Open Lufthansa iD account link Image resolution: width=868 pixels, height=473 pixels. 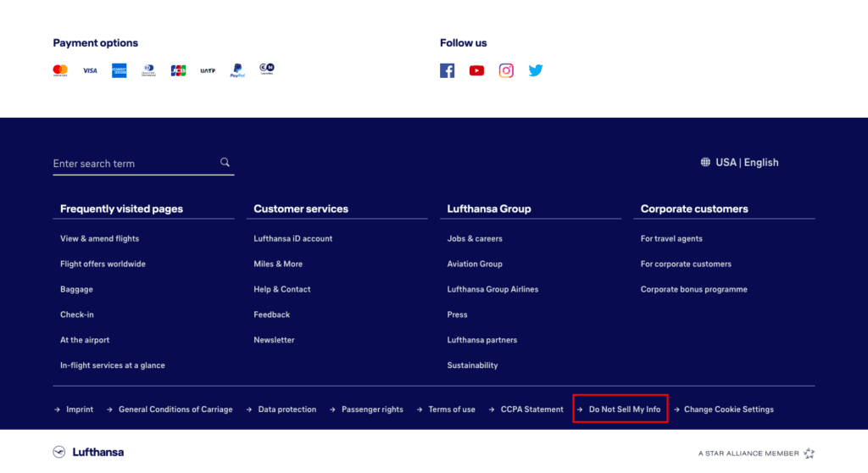292,239
